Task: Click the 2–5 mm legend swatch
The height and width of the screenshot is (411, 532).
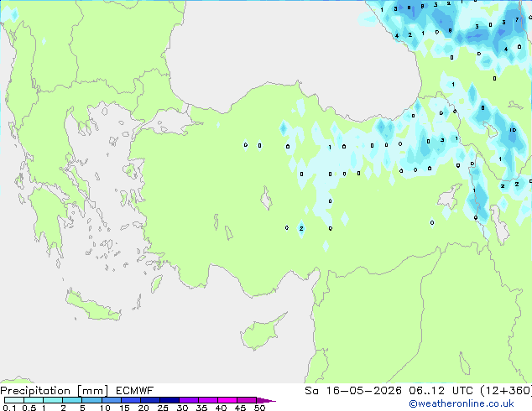Action: coord(72,400)
